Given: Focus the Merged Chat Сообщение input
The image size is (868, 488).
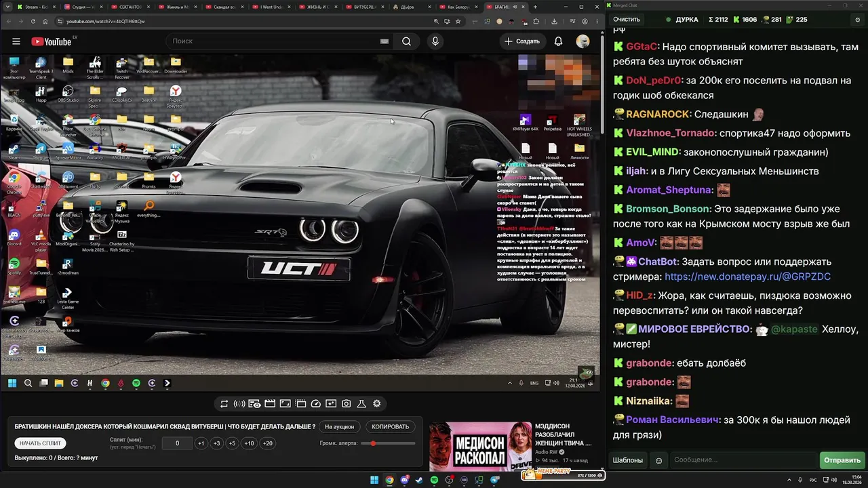Looking at the screenshot, I should (743, 460).
